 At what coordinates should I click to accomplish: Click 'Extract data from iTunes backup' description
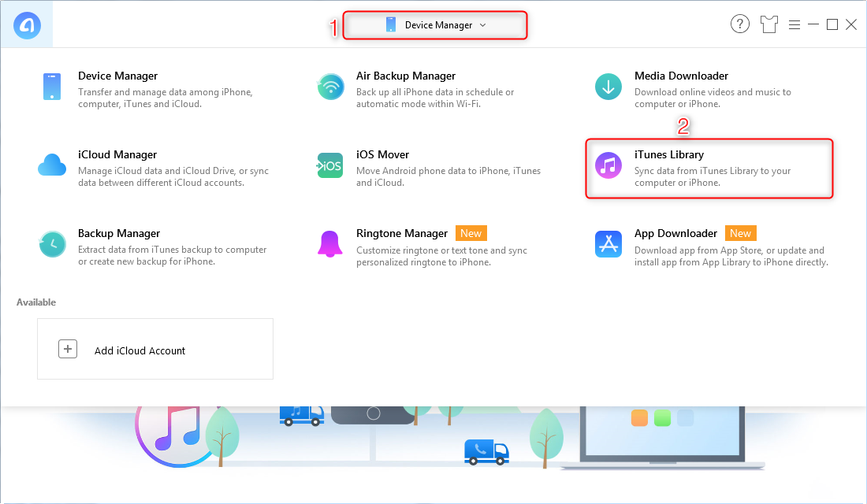tap(172, 255)
